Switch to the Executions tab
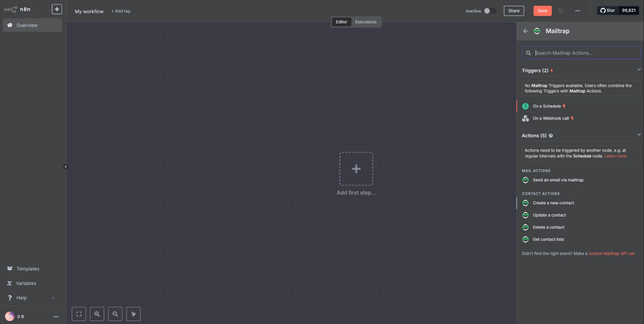This screenshot has height=324, width=644. [365, 22]
